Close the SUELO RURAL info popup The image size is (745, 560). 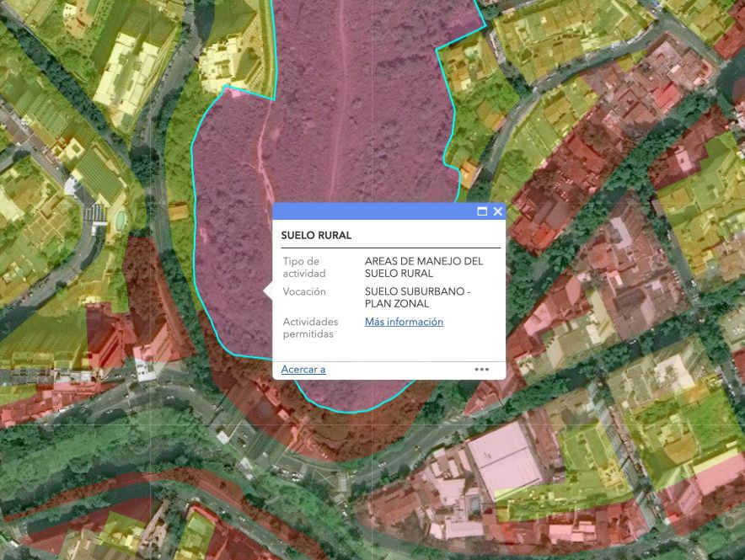pos(497,211)
